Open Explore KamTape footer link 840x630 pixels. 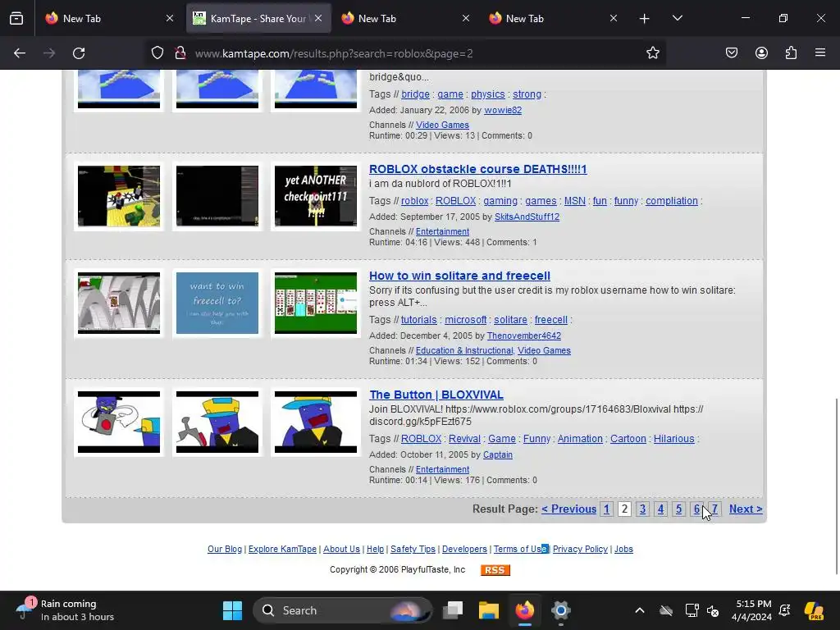[x=282, y=549]
